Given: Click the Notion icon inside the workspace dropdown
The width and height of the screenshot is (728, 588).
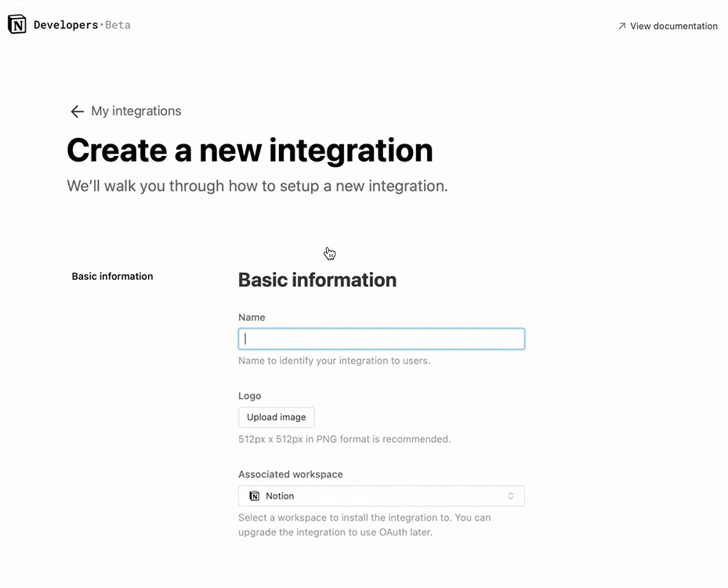Looking at the screenshot, I should coord(254,495).
